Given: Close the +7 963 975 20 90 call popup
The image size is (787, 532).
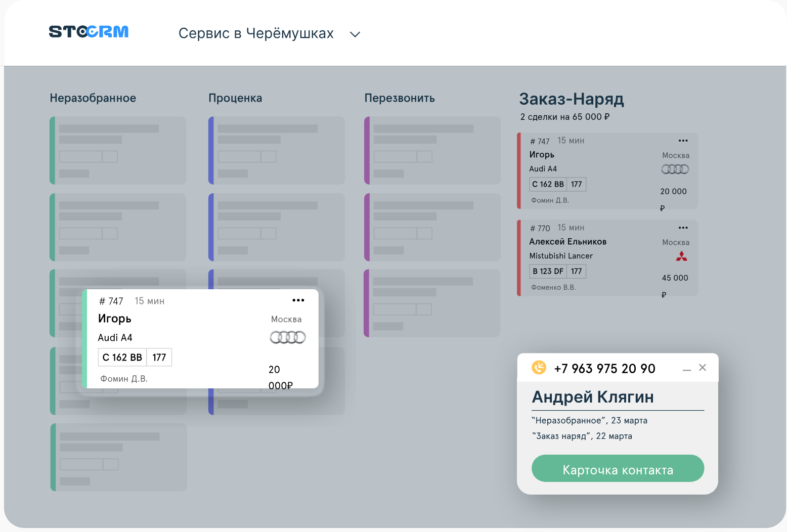Looking at the screenshot, I should click(x=703, y=368).
